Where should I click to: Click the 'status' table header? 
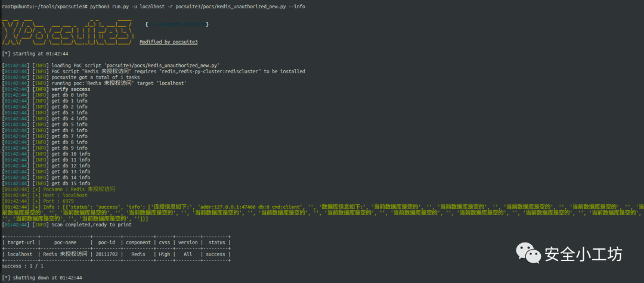tap(217, 242)
